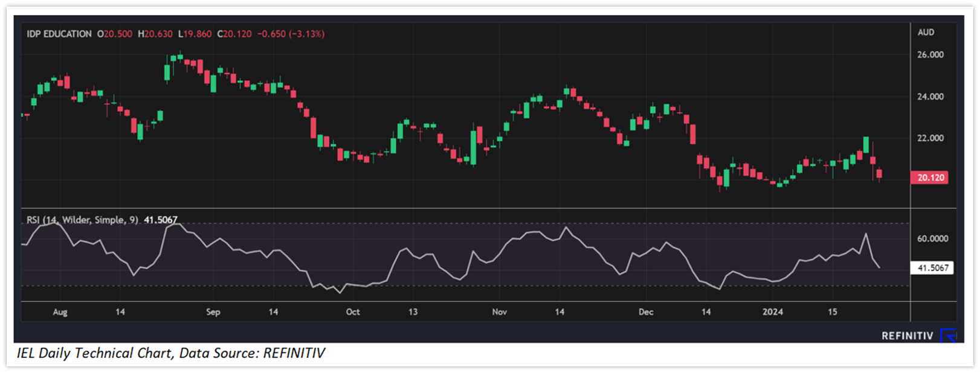Click the close value C20.120
The width and height of the screenshot is (980, 373).
pos(234,34)
